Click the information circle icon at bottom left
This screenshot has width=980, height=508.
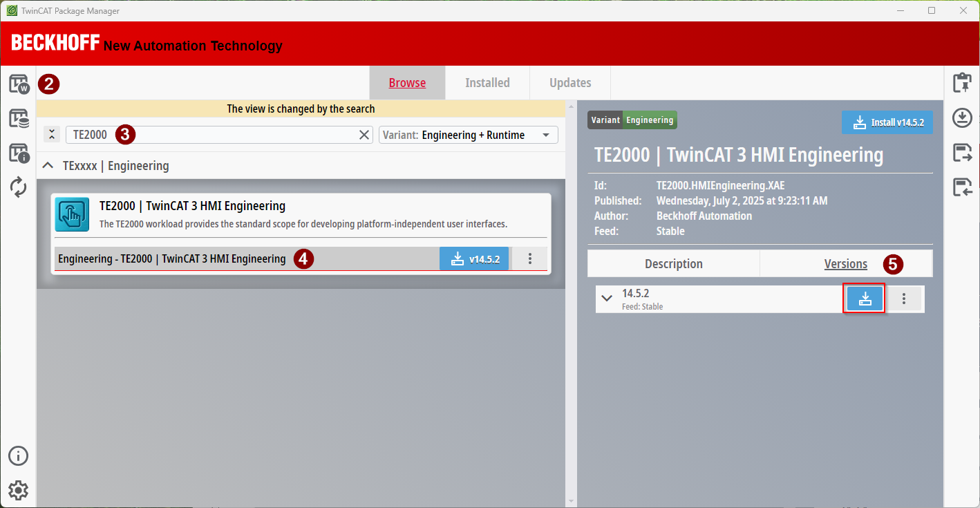point(19,456)
